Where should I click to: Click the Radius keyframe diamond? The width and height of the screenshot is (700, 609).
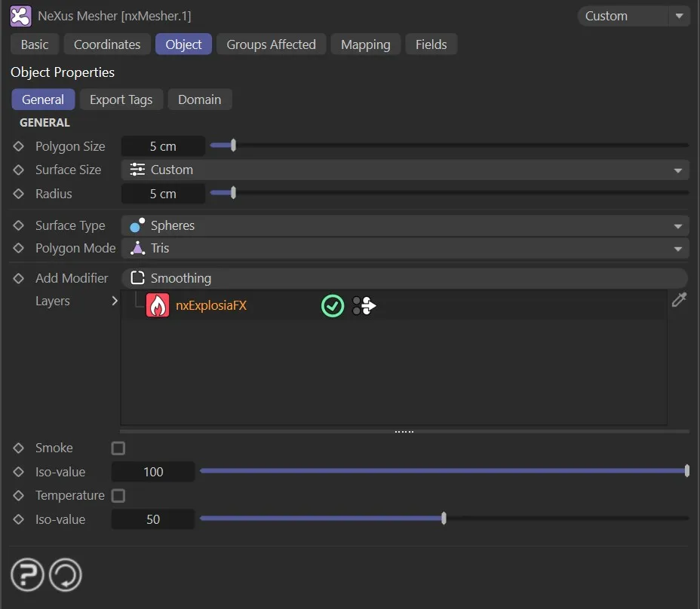point(19,194)
